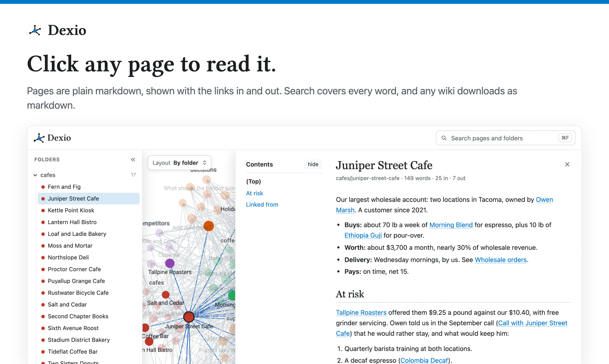
Task: Select Lantern Hall Bistro page
Action: point(88,222)
